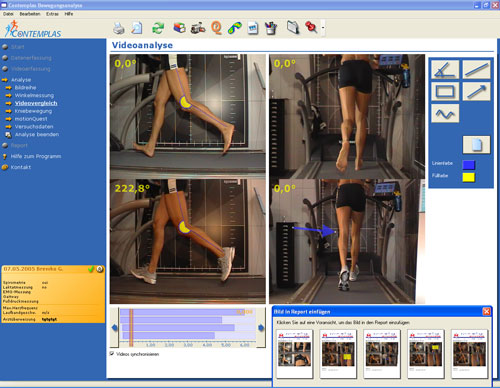Open Winkelmessung in the sidebar
The image size is (500, 388).
click(x=34, y=95)
